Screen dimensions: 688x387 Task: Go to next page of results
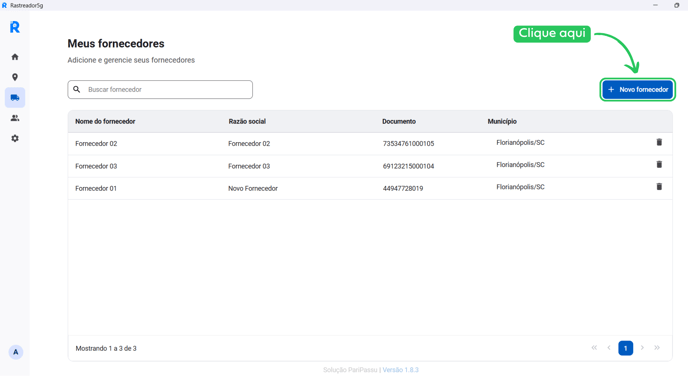click(x=642, y=348)
